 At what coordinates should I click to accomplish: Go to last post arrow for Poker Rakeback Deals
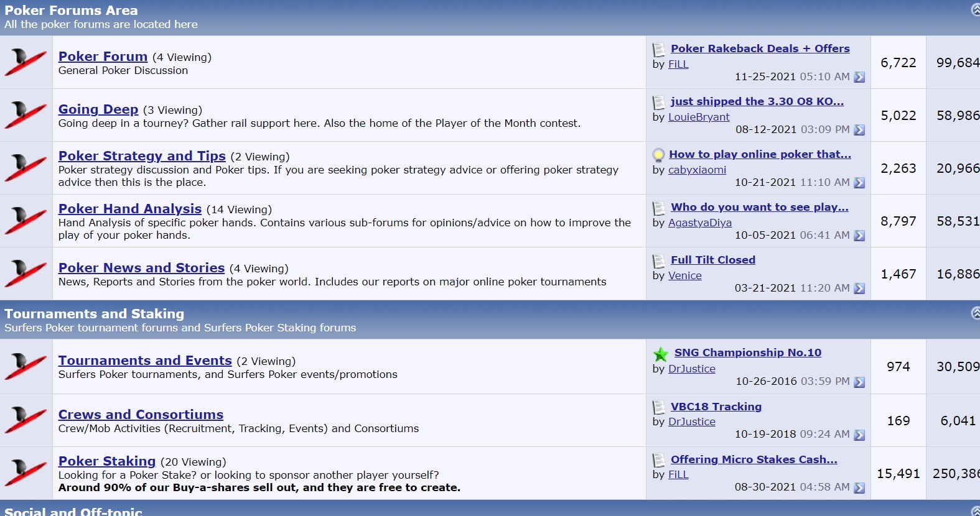tap(859, 77)
